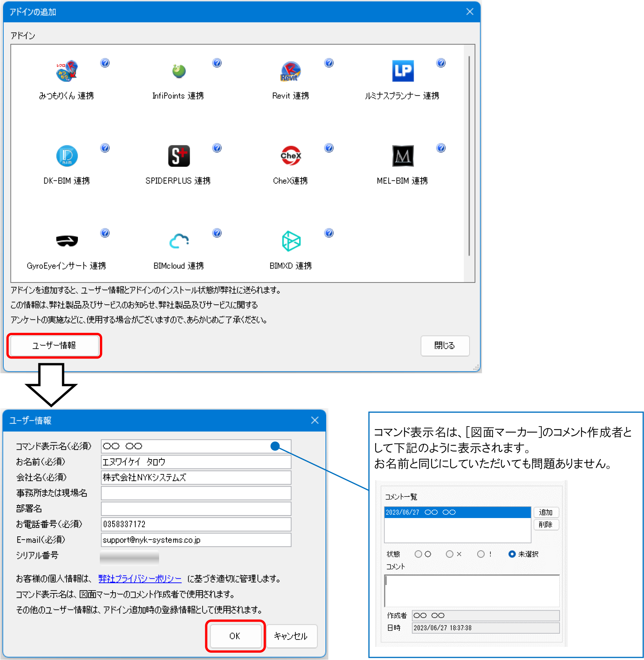This screenshot has height=660, width=644.
Task: Select the 未選択 status radio button
Action: coord(512,554)
